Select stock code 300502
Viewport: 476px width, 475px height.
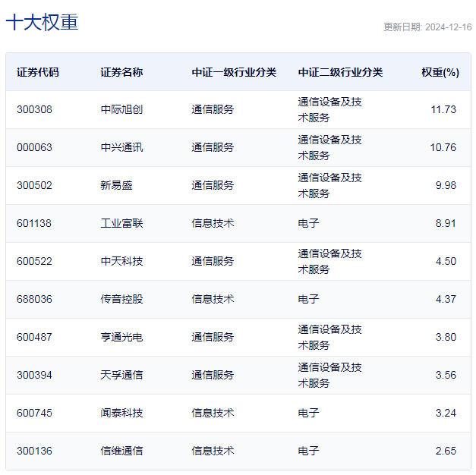click(x=34, y=185)
